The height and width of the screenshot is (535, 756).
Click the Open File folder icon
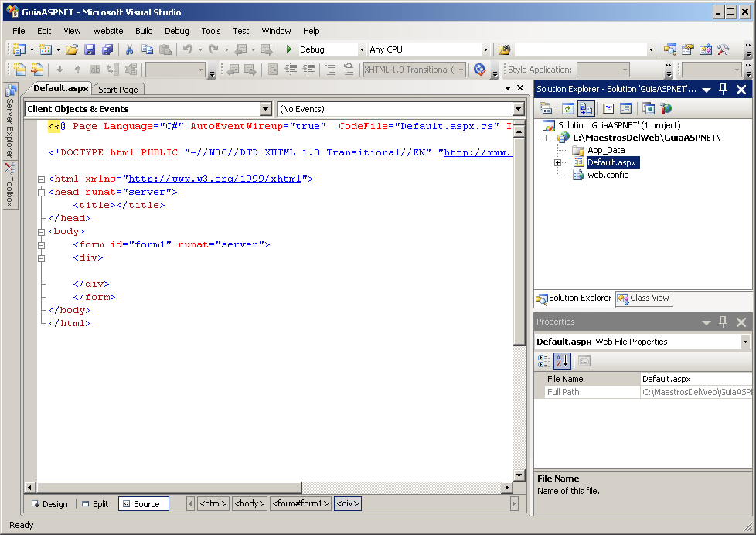(x=72, y=49)
